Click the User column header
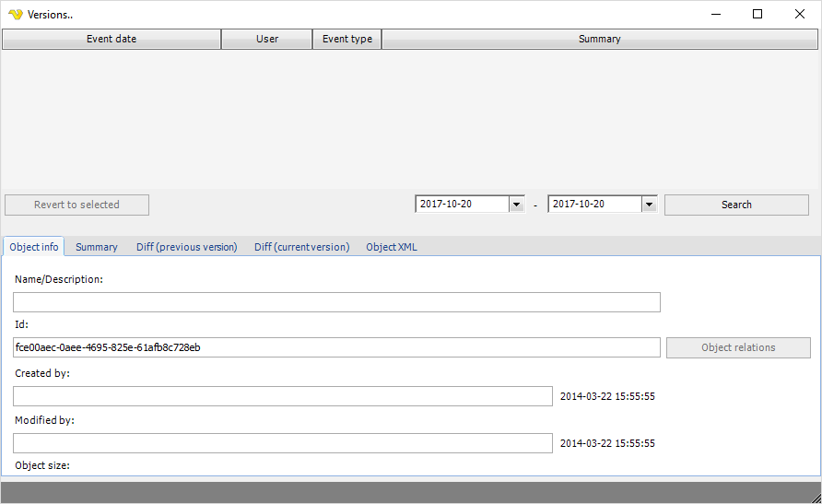Viewport: 822px width, 504px height. [x=267, y=39]
